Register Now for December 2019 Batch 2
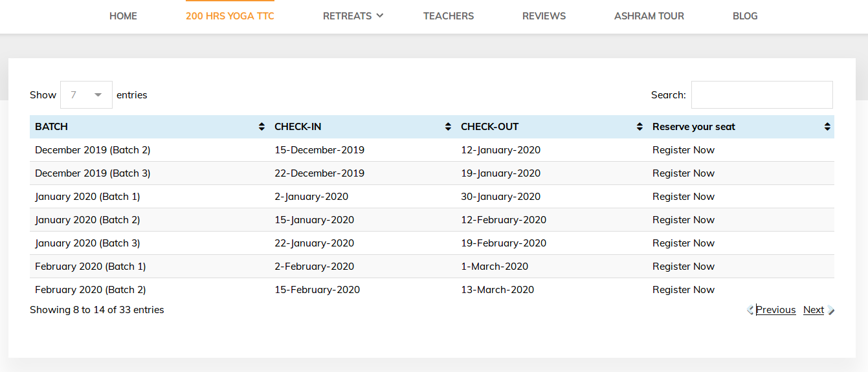Image resolution: width=868 pixels, height=372 pixels. pos(684,150)
